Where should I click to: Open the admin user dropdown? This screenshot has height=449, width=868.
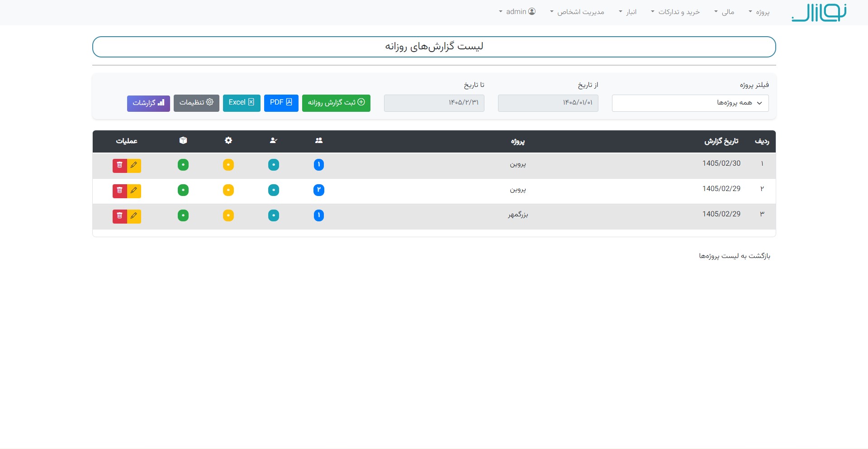point(517,12)
